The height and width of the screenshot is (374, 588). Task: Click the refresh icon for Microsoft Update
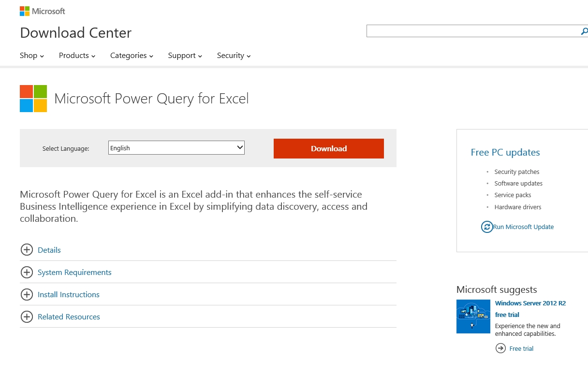coord(487,227)
